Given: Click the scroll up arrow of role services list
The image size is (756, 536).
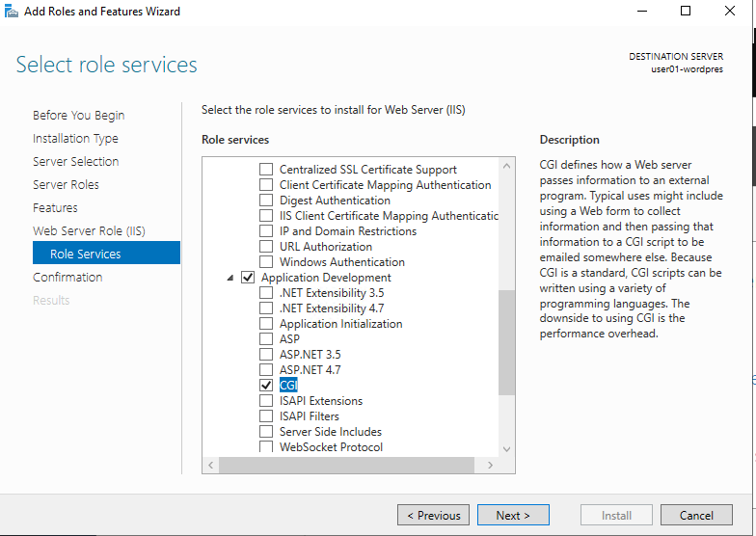Looking at the screenshot, I should (x=506, y=166).
